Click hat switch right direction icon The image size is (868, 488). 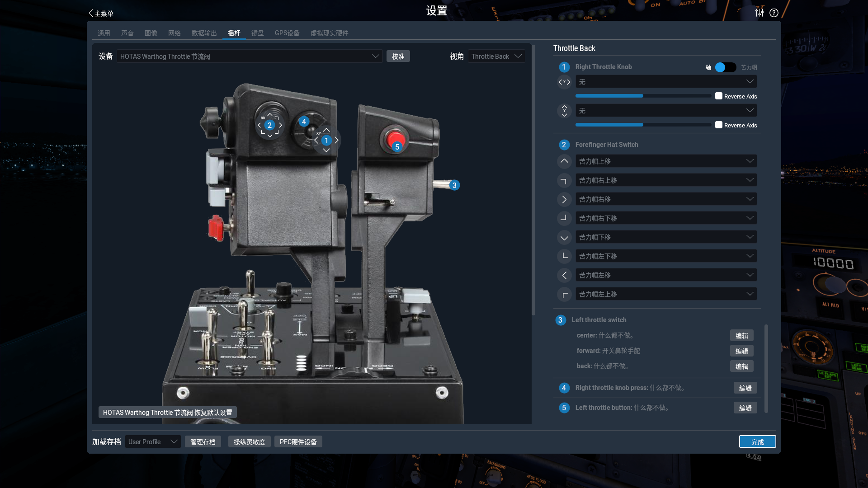[x=564, y=199]
